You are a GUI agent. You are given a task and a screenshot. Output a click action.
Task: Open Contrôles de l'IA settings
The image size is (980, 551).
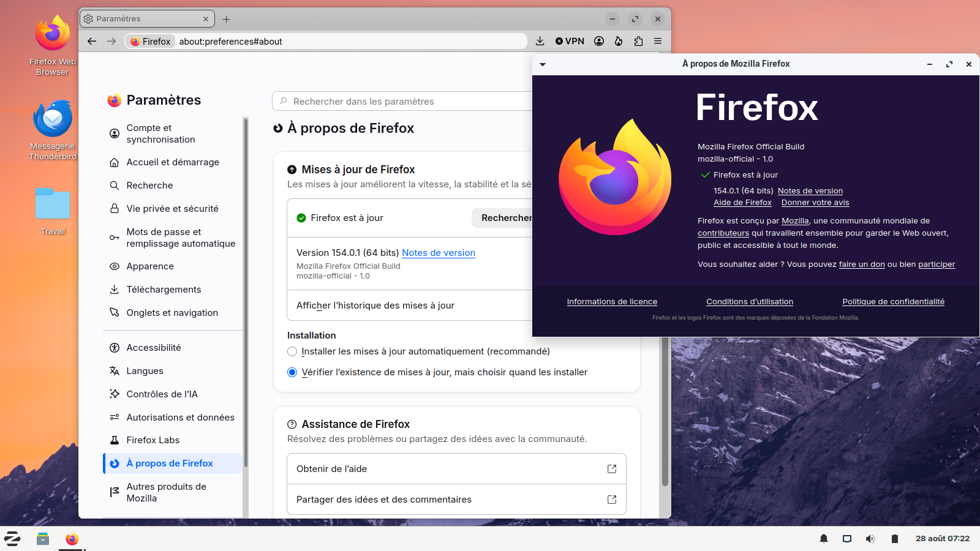pyautogui.click(x=173, y=394)
